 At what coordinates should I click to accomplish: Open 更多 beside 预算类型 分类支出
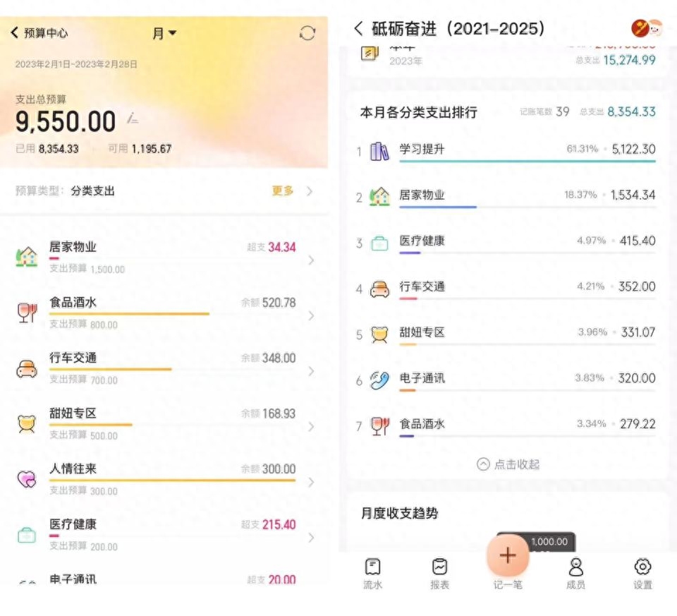tap(281, 191)
